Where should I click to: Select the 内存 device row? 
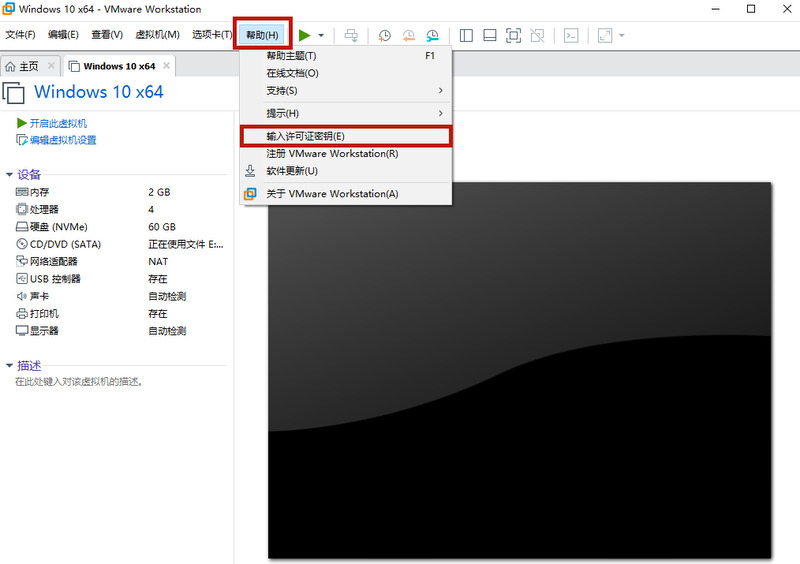(x=120, y=192)
